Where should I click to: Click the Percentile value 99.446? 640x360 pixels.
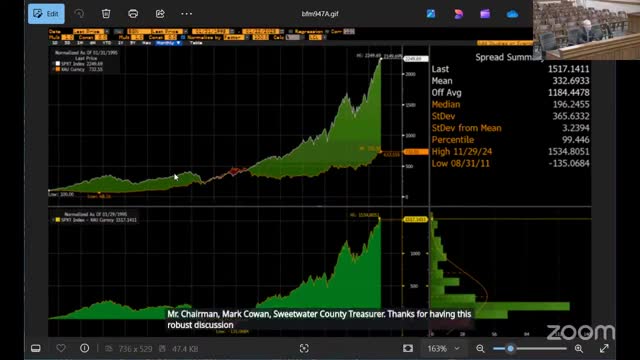coord(575,140)
